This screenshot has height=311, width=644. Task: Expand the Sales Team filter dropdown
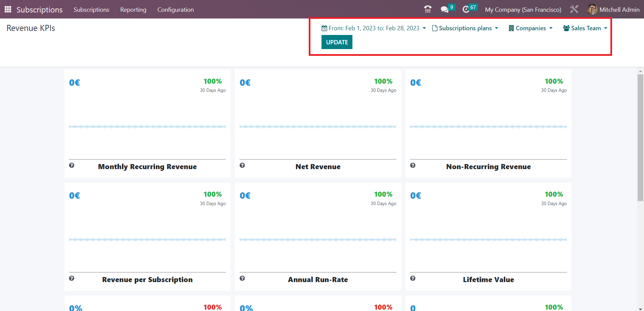[x=585, y=28]
